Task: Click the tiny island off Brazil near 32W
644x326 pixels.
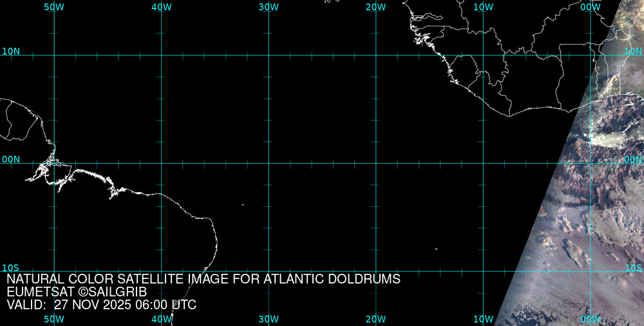Action: click(243, 205)
